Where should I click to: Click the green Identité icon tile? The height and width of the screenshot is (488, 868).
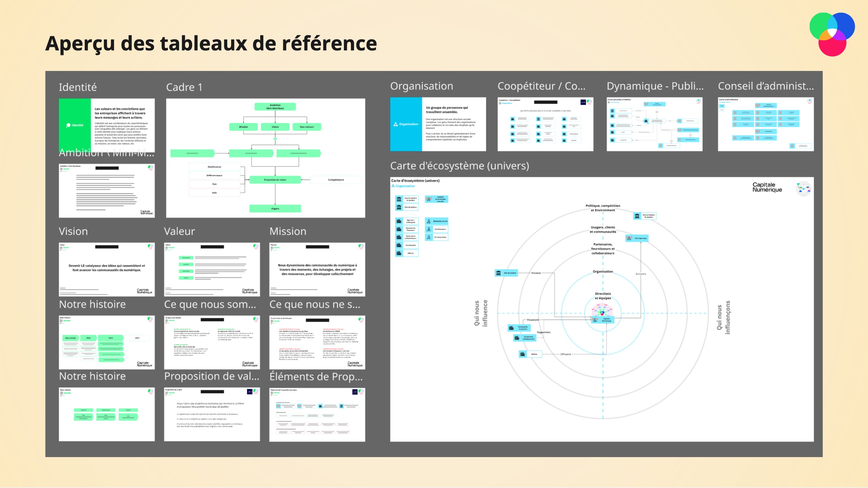pos(75,125)
